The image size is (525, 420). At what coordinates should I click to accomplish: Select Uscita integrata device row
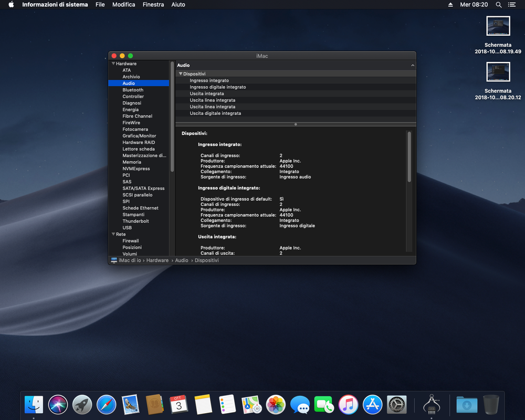[296, 93]
